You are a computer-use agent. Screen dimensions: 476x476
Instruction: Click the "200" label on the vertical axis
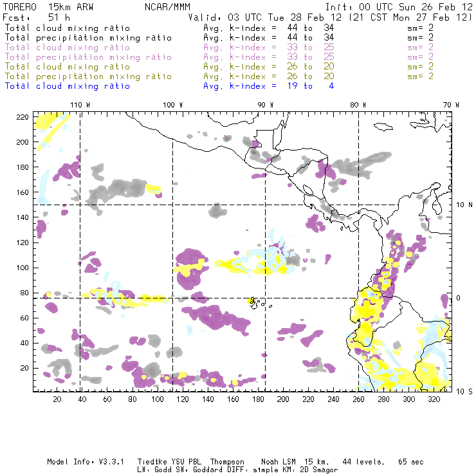[23, 142]
